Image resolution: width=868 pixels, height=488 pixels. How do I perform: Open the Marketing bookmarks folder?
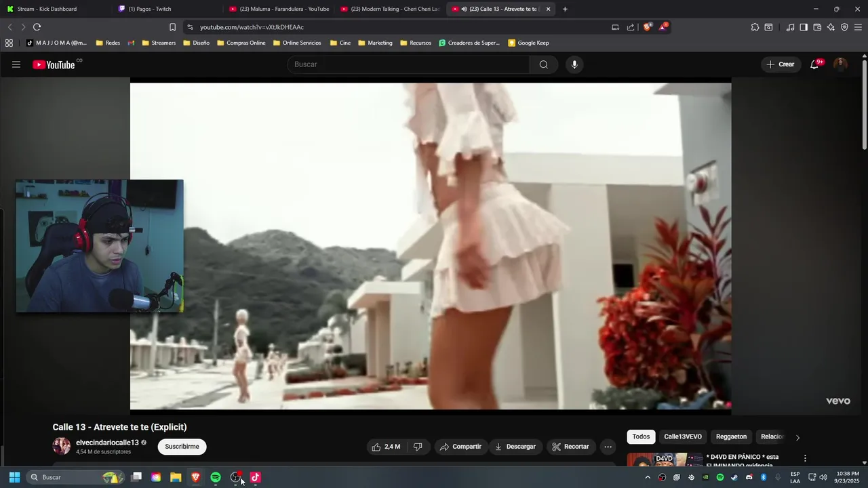(375, 43)
